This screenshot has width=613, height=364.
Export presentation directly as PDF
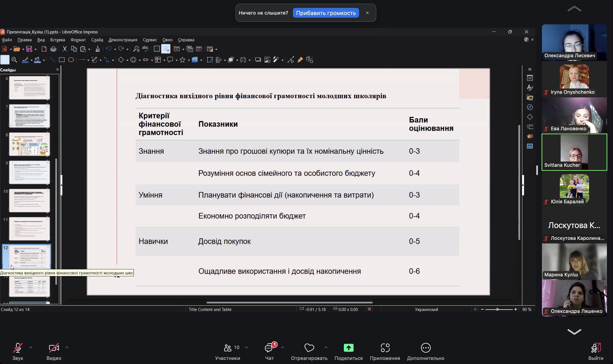(44, 49)
